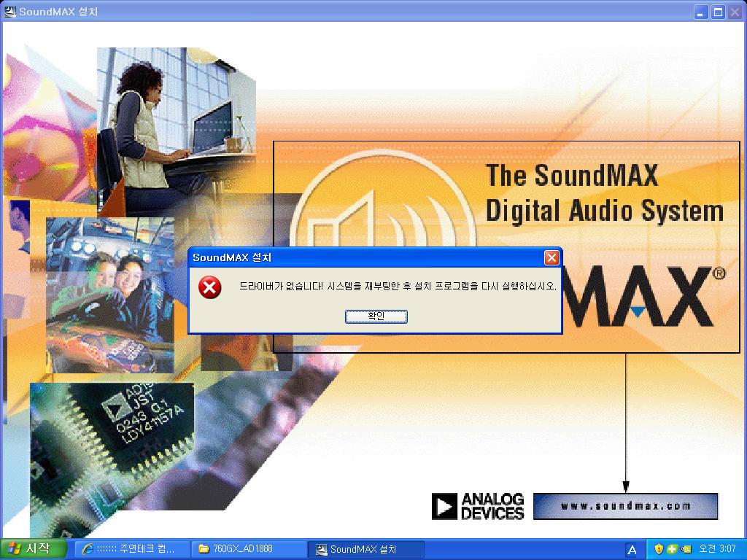The width and height of the screenshot is (747, 560).
Task: Click the Analog Devices logo
Action: point(478,506)
